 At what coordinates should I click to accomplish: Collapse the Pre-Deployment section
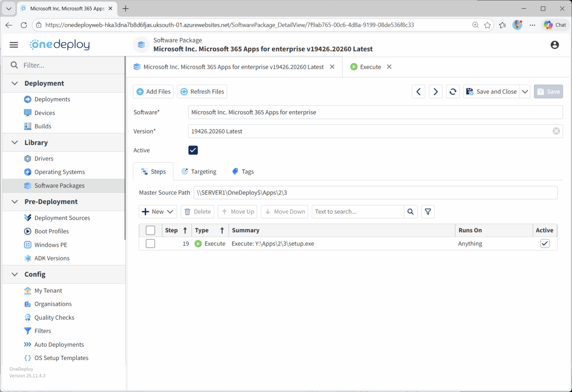(x=15, y=202)
